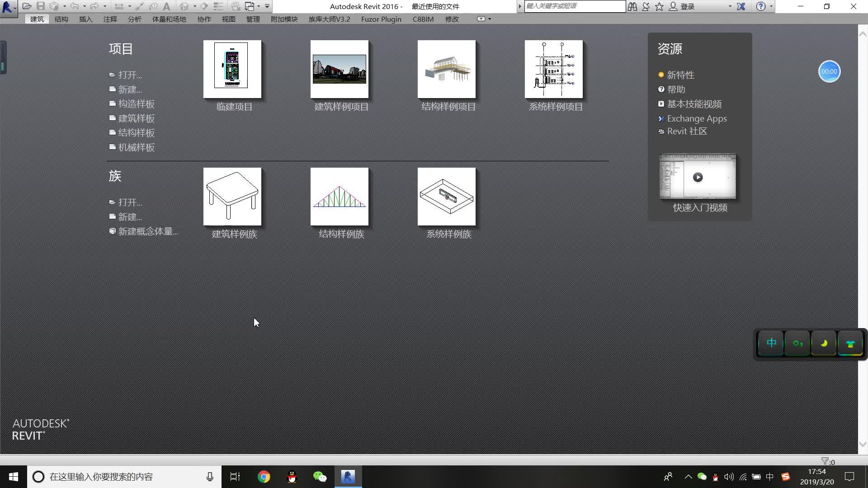Click the Revit icon on the taskbar

pyautogui.click(x=348, y=477)
